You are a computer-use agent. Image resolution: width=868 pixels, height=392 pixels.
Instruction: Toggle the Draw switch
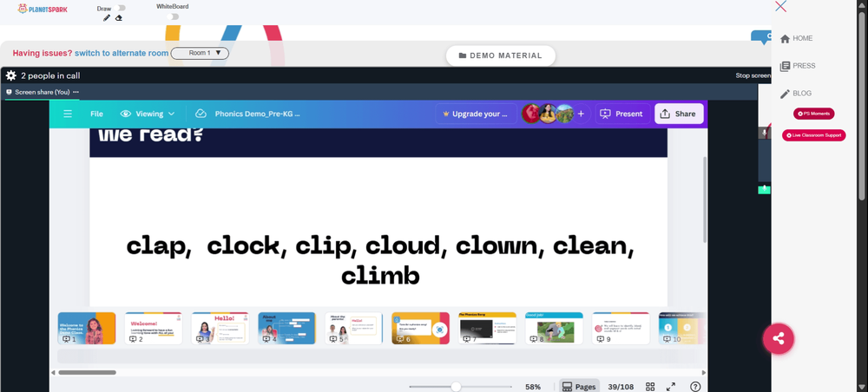coord(121,8)
